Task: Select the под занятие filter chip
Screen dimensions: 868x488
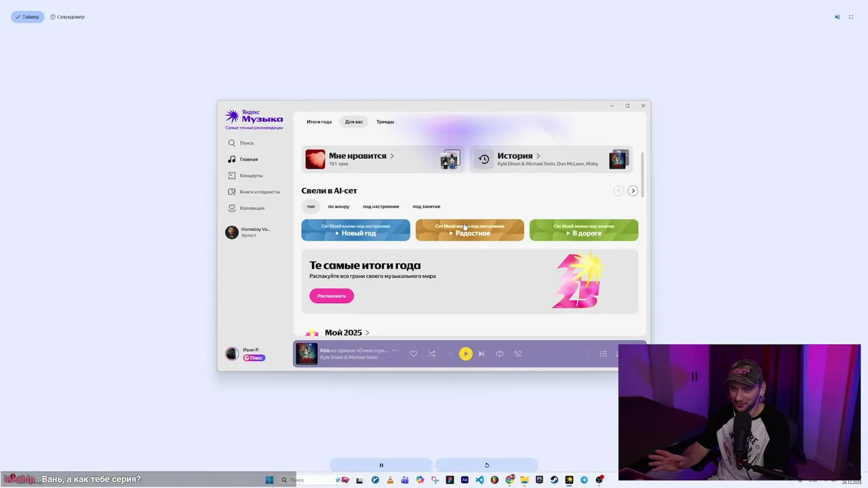Action: [x=427, y=206]
